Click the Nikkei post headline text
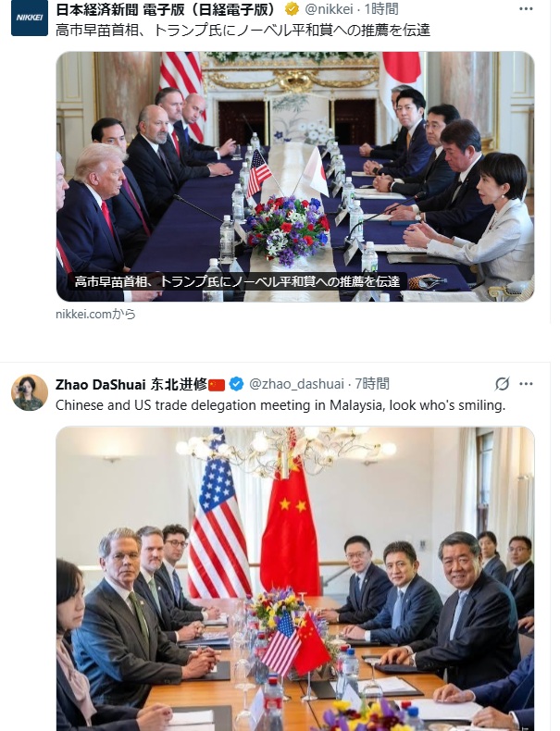The width and height of the screenshot is (560, 731). click(243, 31)
